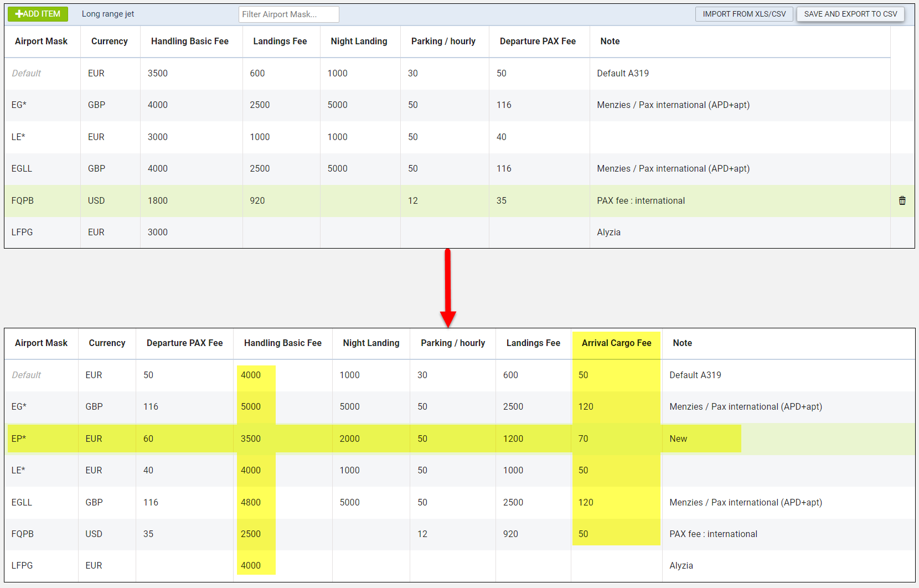
Task: Focus the Filter Airport Mask field
Action: pyautogui.click(x=288, y=14)
